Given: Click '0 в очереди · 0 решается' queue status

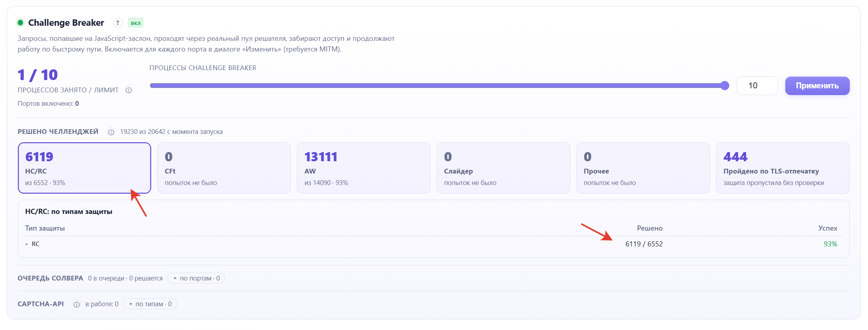Looking at the screenshot, I should (125, 278).
